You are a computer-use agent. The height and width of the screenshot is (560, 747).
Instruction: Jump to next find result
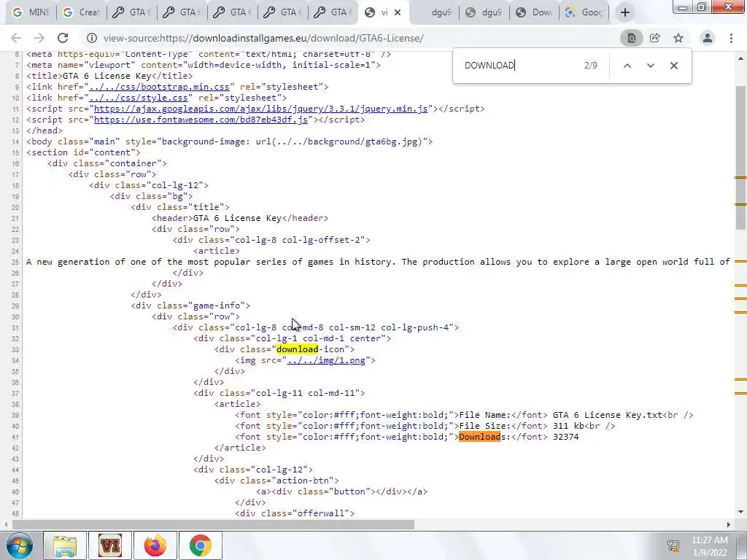click(650, 66)
